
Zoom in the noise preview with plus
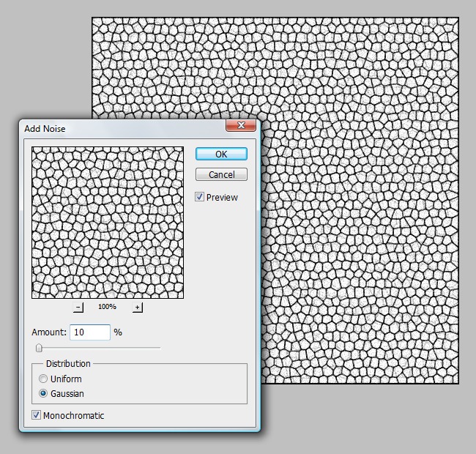pos(137,307)
